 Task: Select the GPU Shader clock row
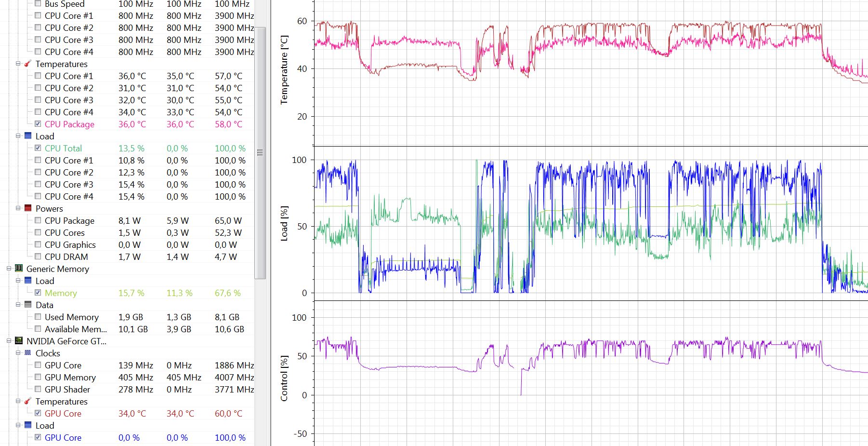(x=67, y=389)
